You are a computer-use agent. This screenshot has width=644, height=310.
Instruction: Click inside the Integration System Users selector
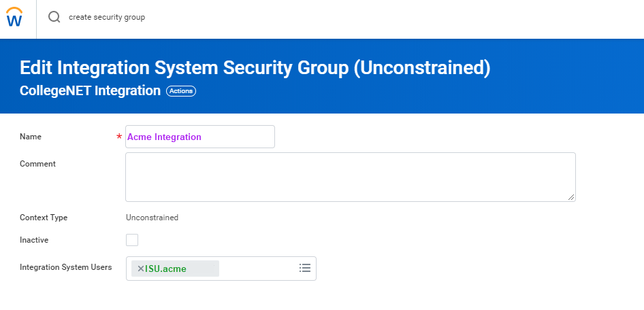pos(257,269)
